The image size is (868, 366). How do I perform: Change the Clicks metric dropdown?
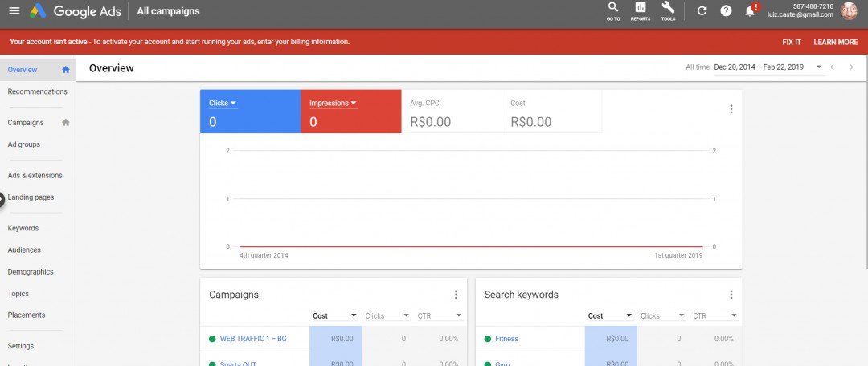(223, 104)
